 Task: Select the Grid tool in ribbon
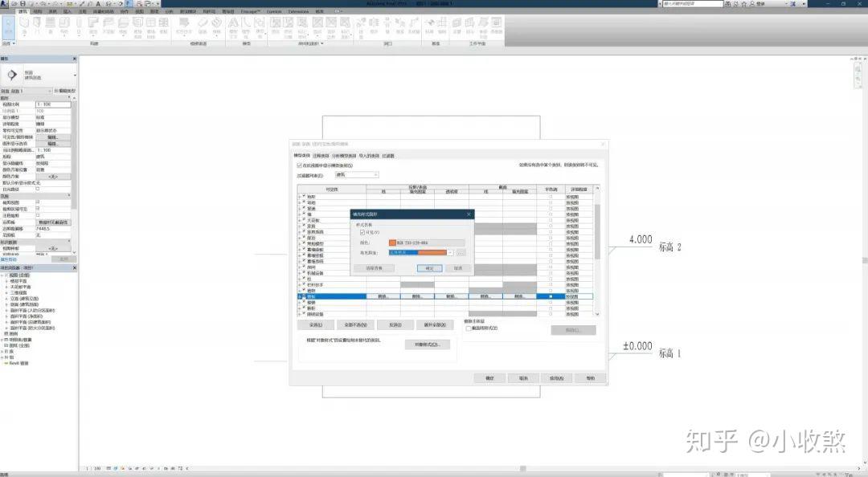[x=442, y=26]
